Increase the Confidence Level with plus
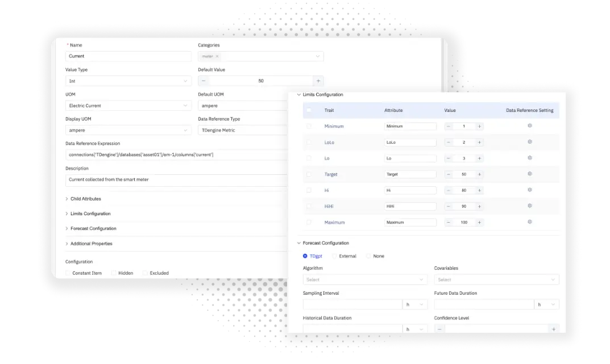The width and height of the screenshot is (610, 364). tap(554, 329)
